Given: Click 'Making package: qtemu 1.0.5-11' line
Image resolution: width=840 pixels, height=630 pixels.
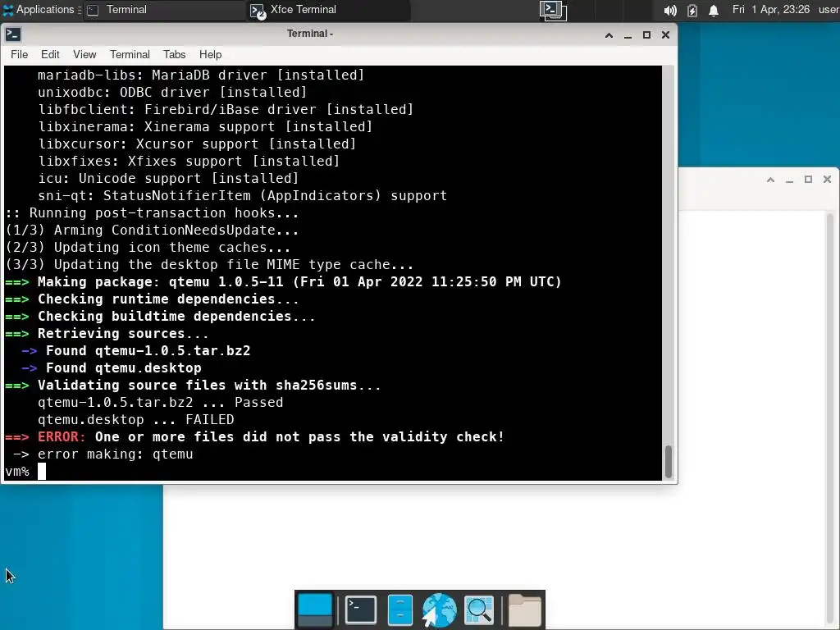Looking at the screenshot, I should [283, 282].
